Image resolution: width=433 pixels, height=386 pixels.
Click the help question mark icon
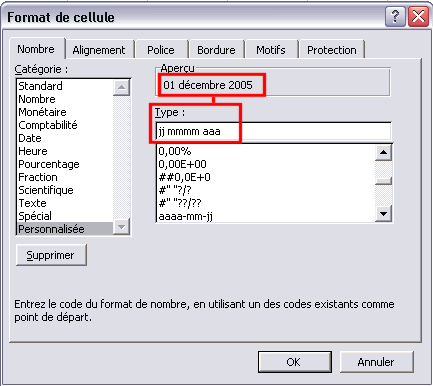click(395, 16)
